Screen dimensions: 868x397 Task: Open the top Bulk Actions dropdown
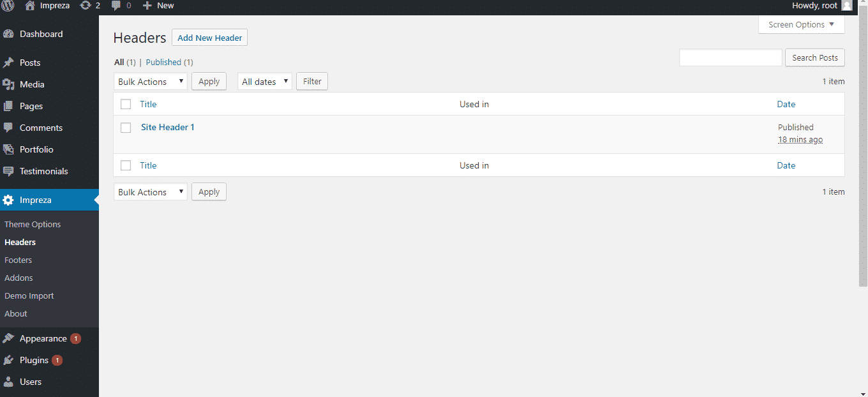(x=151, y=82)
